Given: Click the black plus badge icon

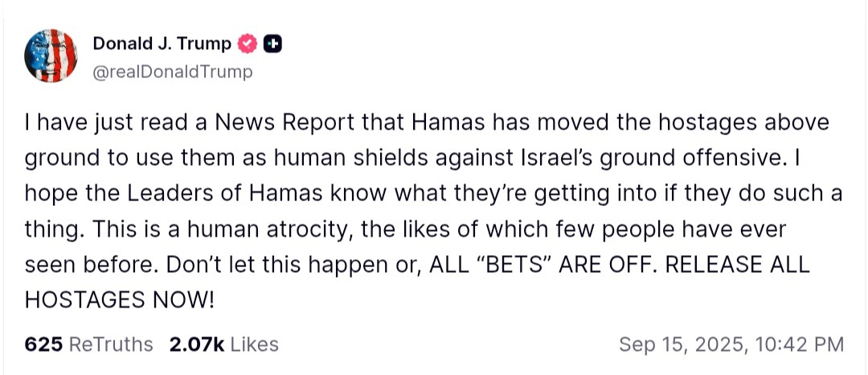Looking at the screenshot, I should tap(272, 45).
